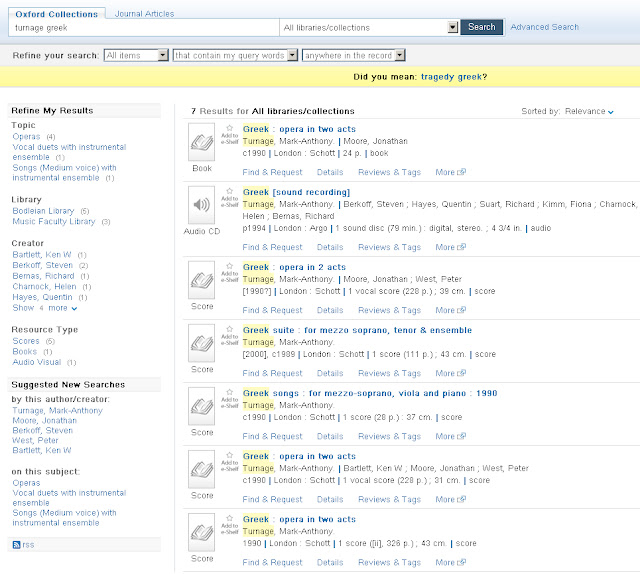Filter by Music Faculty Library
The image size is (640, 574).
point(53,221)
